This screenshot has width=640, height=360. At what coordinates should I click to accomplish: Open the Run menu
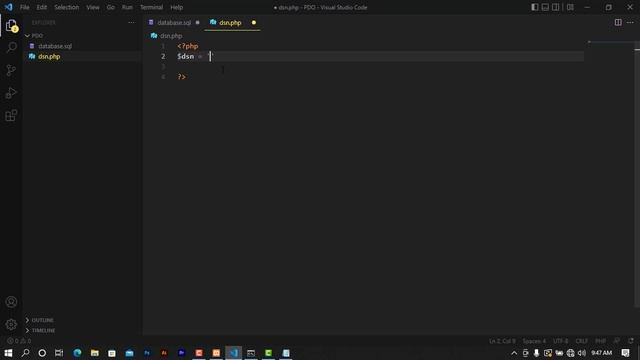coord(127,7)
